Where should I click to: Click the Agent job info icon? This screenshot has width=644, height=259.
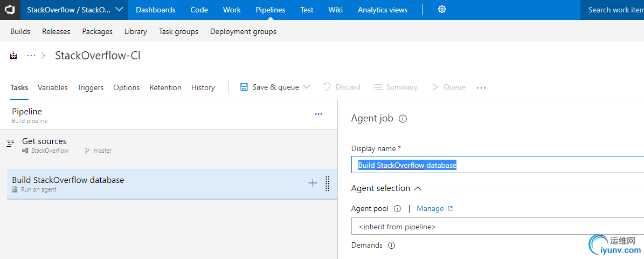403,119
